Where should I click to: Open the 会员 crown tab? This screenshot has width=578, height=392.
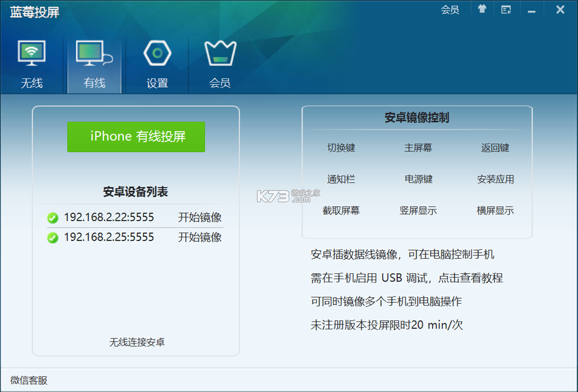point(220,64)
